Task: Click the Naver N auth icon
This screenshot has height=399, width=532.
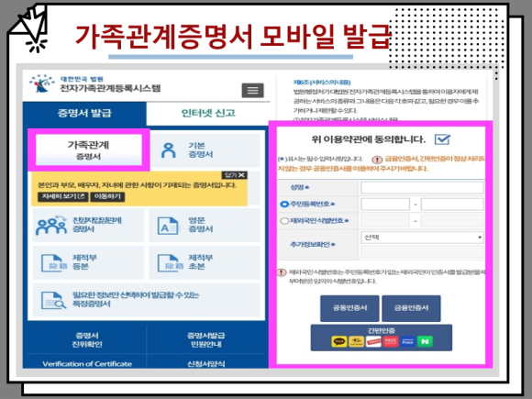Action: (x=425, y=341)
